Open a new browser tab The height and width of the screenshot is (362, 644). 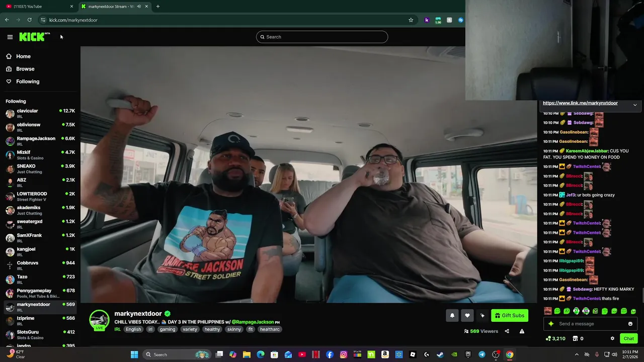(x=157, y=7)
